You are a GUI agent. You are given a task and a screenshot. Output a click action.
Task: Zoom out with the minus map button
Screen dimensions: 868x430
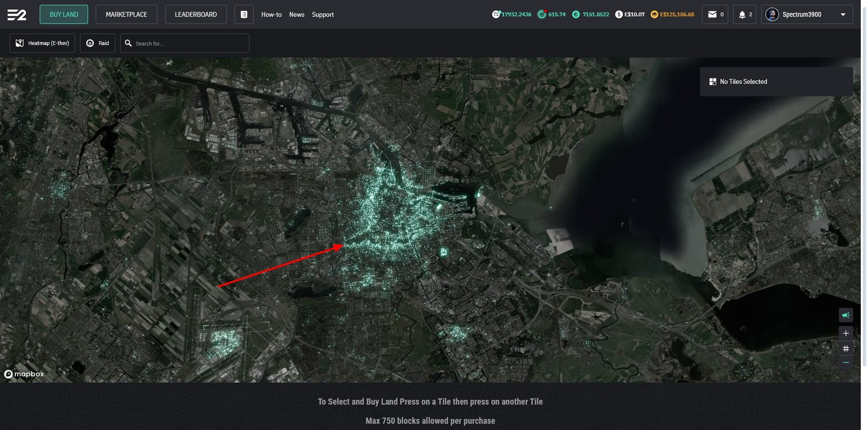click(x=845, y=362)
